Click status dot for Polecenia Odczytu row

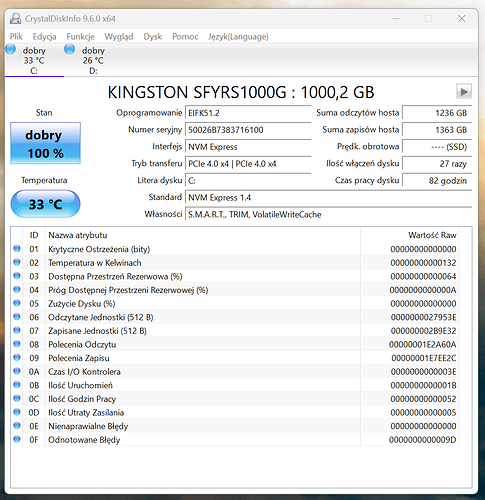17,344
